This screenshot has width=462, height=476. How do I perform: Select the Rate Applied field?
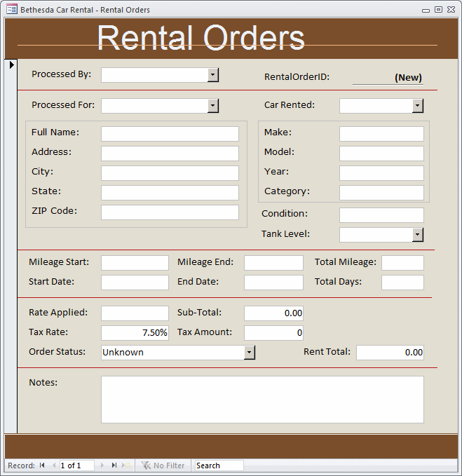coord(135,313)
